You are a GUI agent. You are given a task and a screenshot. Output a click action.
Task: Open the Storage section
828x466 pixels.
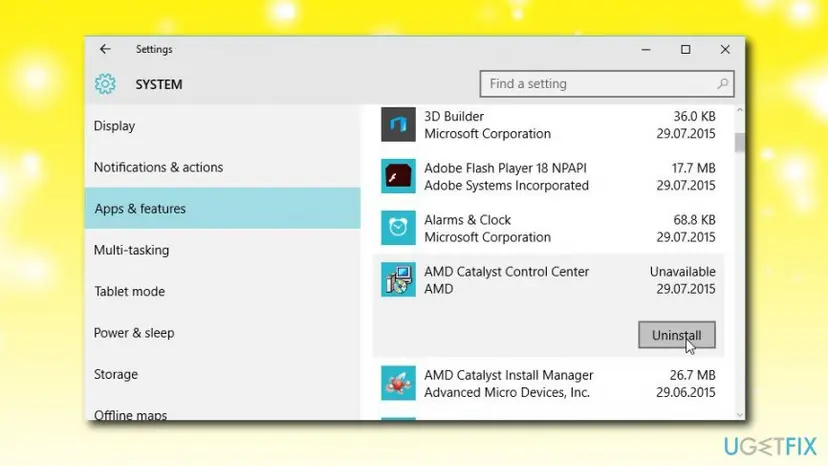coord(222,374)
